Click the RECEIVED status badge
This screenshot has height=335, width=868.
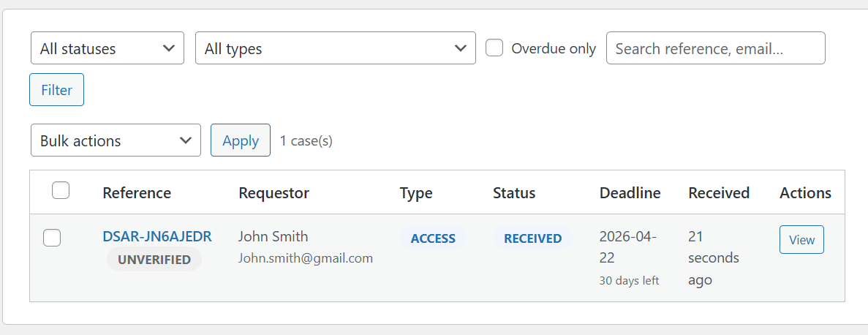[532, 238]
